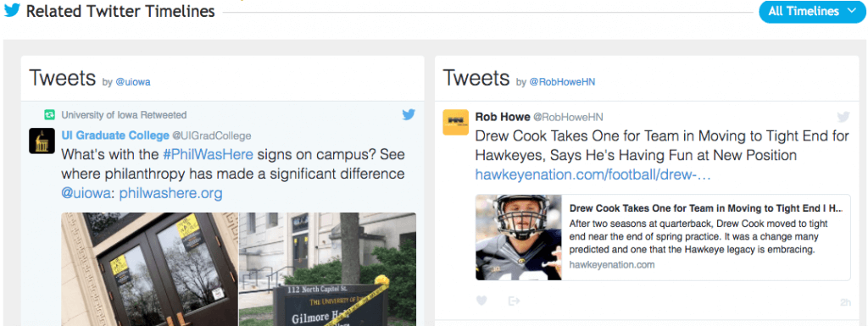Click the UI Graduate College avatar
This screenshot has height=326, width=868.
(42, 141)
